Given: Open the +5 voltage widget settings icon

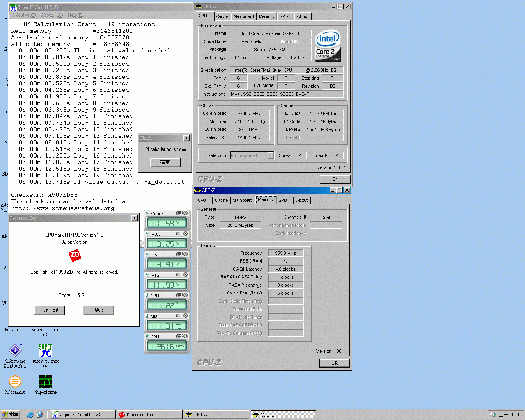Looking at the screenshot, I should [x=179, y=254].
